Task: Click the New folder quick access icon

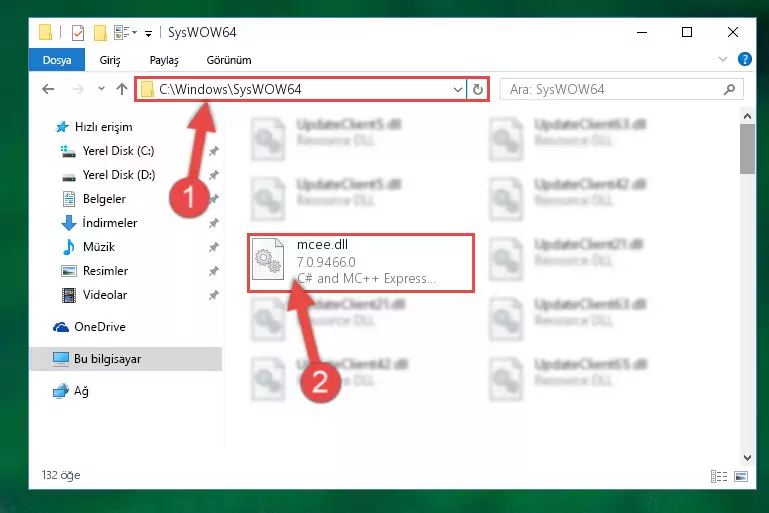Action: coord(100,33)
